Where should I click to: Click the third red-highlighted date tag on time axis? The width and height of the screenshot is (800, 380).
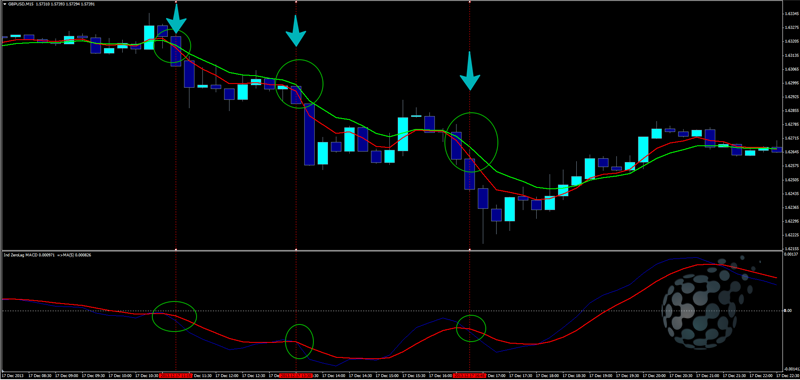[469, 375]
